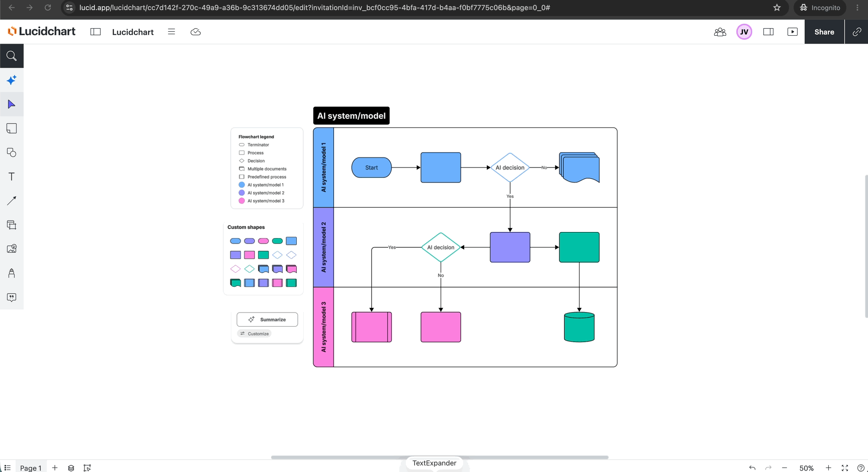Select the blue AI decision diamond
The width and height of the screenshot is (868, 472).
510,168
